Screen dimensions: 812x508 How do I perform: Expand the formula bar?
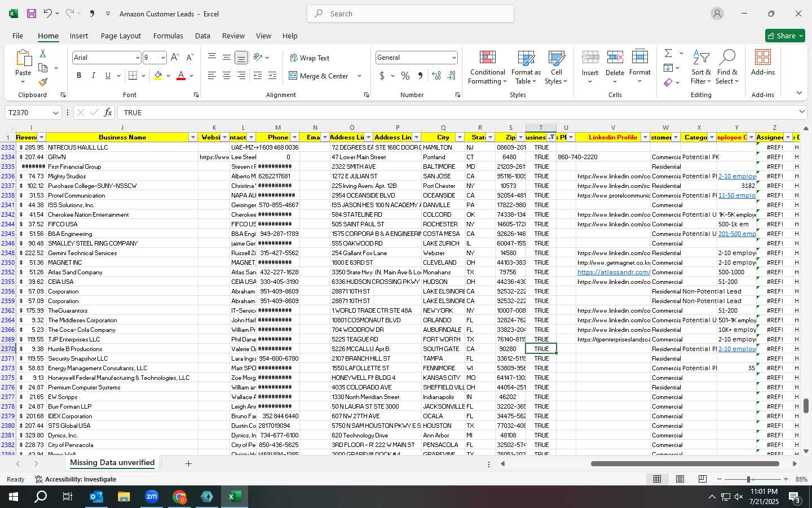click(802, 112)
